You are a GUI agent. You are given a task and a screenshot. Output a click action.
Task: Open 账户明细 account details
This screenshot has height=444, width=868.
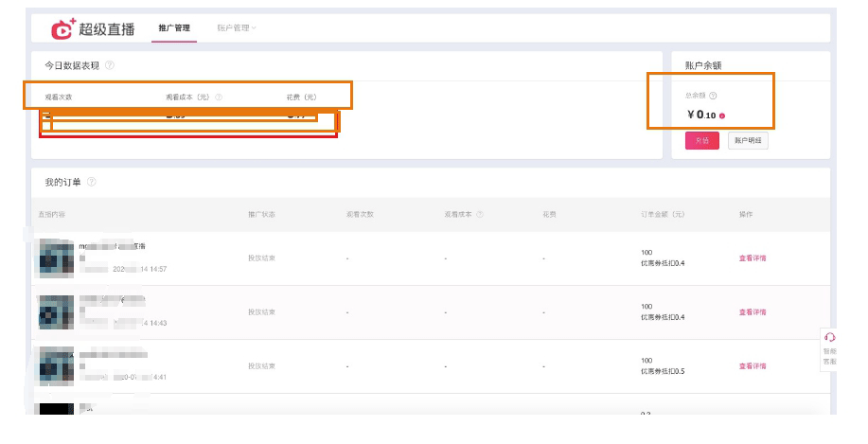[x=747, y=140]
